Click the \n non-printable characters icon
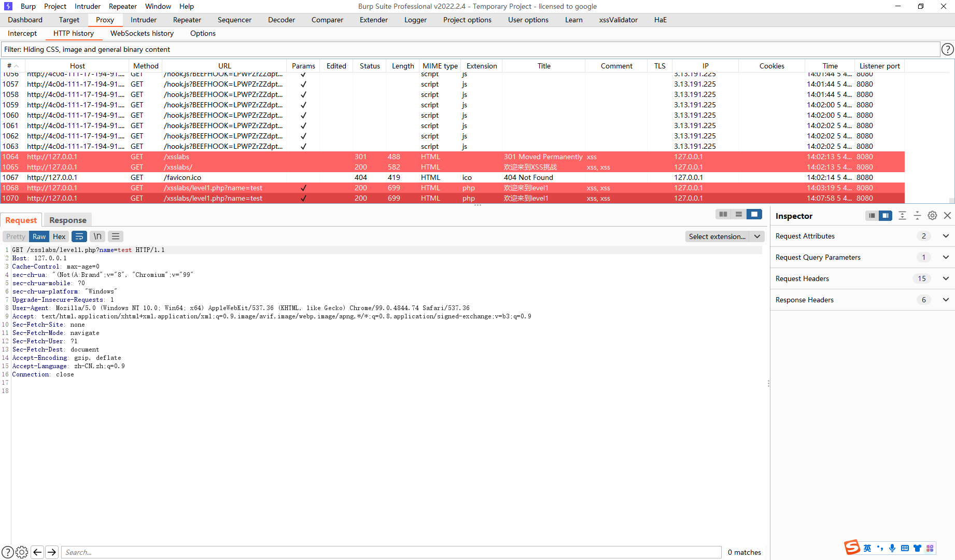Screen dimensions: 955x560 [97, 236]
